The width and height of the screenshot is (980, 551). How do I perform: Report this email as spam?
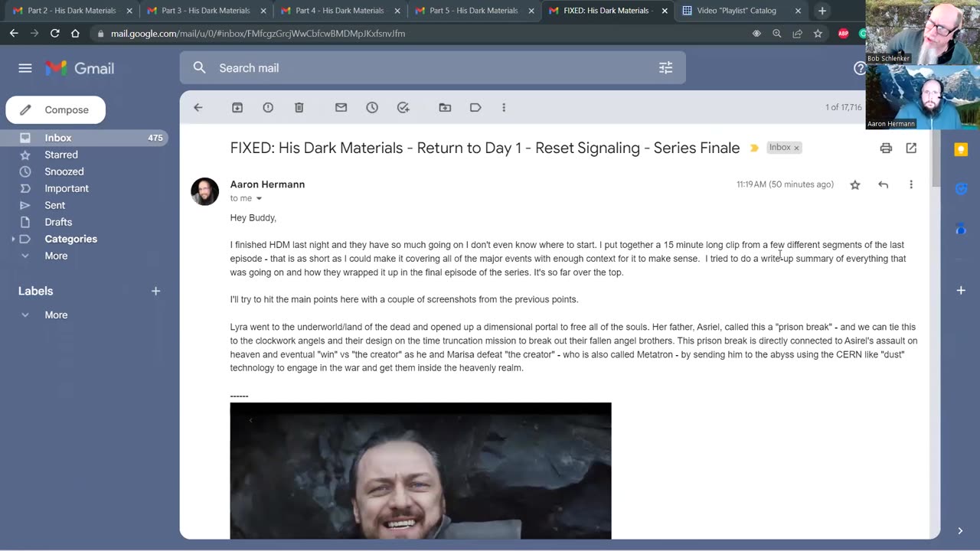[x=268, y=108]
